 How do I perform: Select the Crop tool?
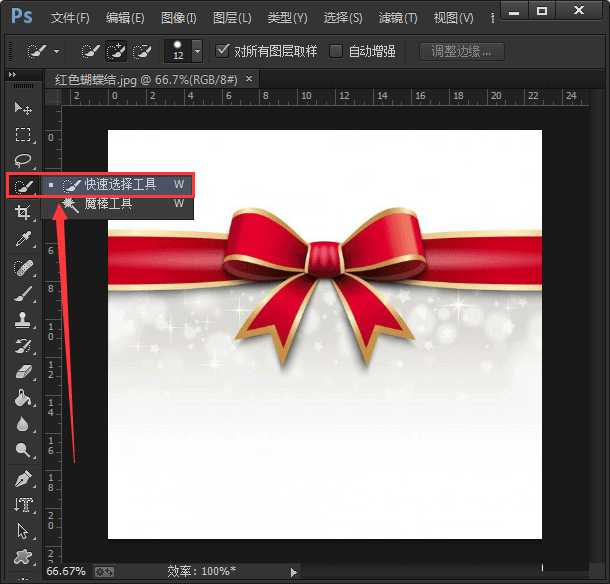pyautogui.click(x=23, y=212)
